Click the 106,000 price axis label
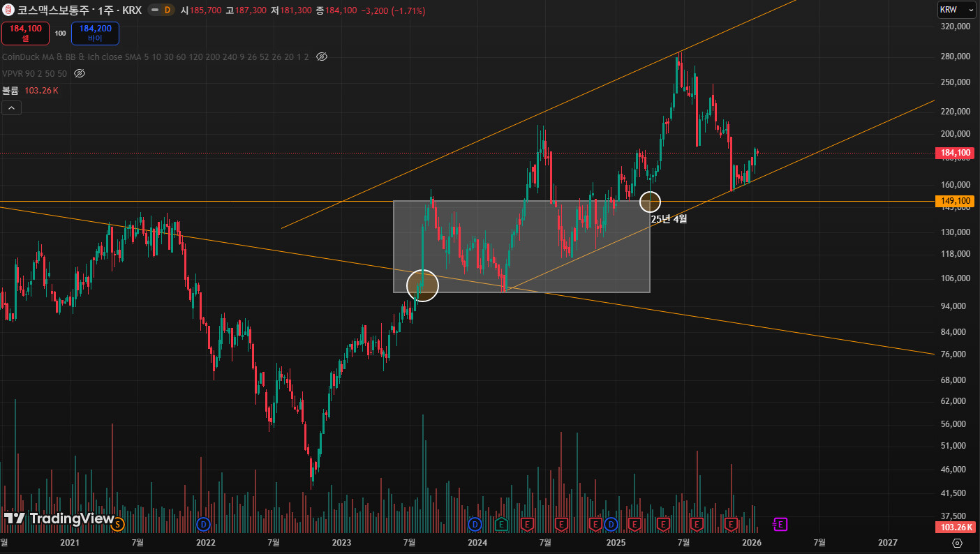 coord(956,278)
